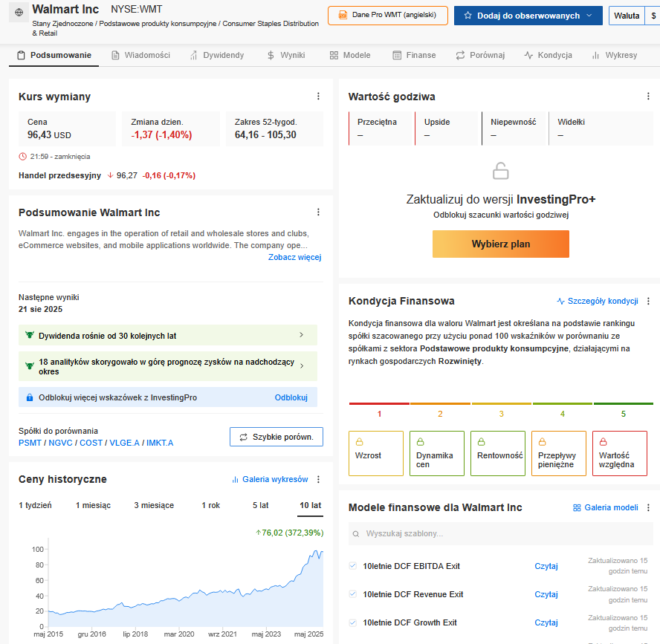Screen dimensions: 660x644
Task: Click the globe icon beside Walmart Inc
Action: tap(19, 13)
